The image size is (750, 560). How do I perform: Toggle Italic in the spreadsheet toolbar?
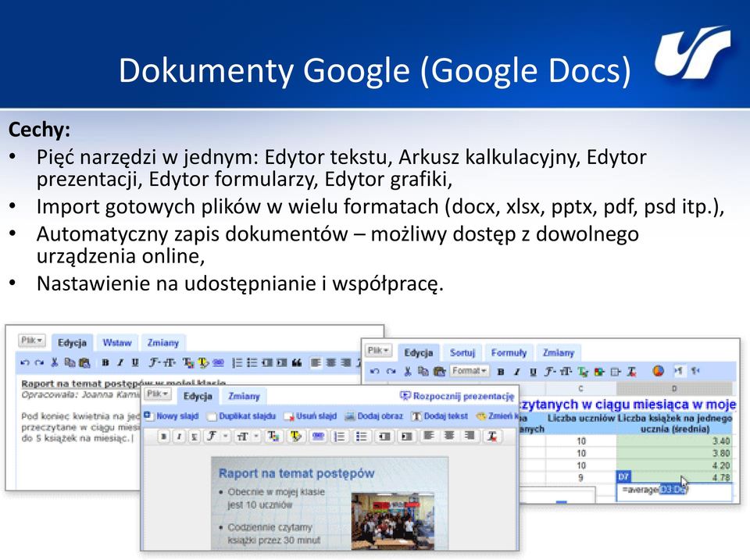tap(516, 372)
